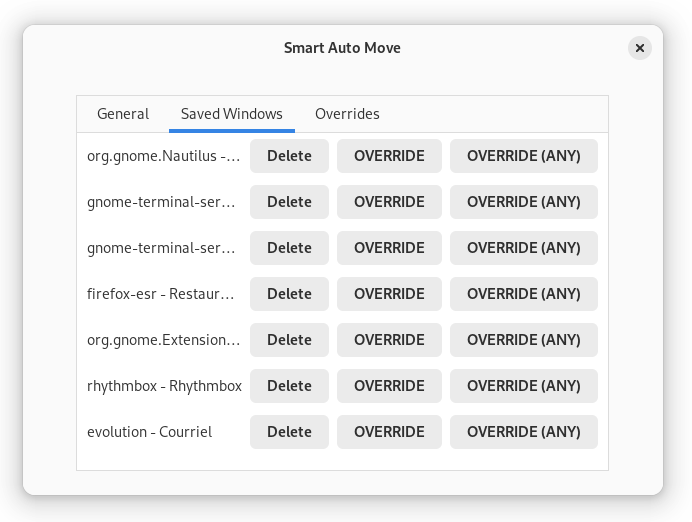Click OVERRIDE for org.gnome.Nautilus entry
692x522 pixels.
[x=389, y=156]
